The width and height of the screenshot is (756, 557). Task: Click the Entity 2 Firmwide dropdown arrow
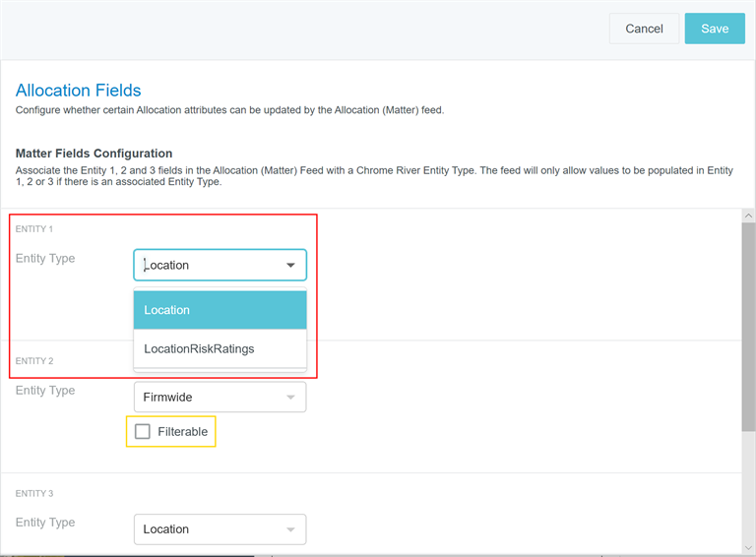coord(290,398)
